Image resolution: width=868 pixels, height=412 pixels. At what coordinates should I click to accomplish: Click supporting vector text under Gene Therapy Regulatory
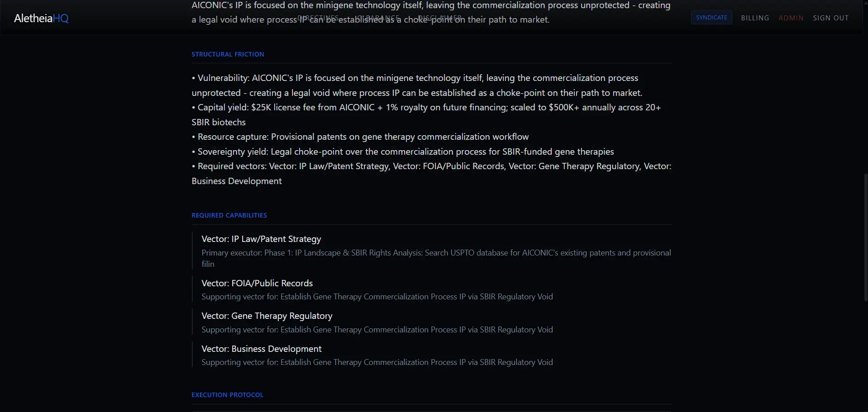pyautogui.click(x=377, y=330)
